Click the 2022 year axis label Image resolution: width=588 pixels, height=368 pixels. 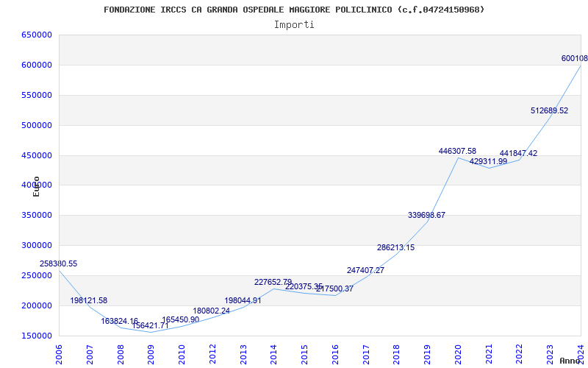(520, 354)
